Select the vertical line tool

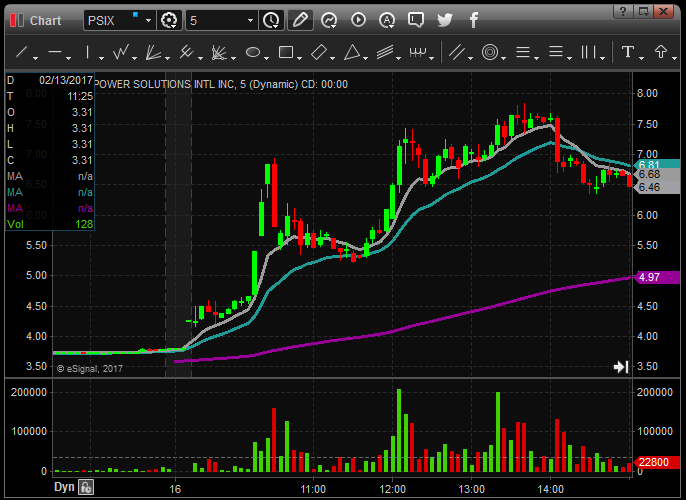pyautogui.click(x=88, y=52)
